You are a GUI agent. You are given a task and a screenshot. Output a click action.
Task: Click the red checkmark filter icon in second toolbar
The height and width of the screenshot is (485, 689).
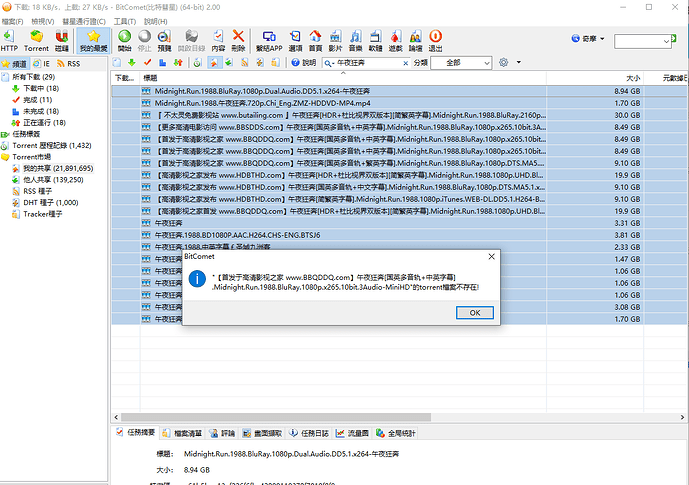coord(147,63)
